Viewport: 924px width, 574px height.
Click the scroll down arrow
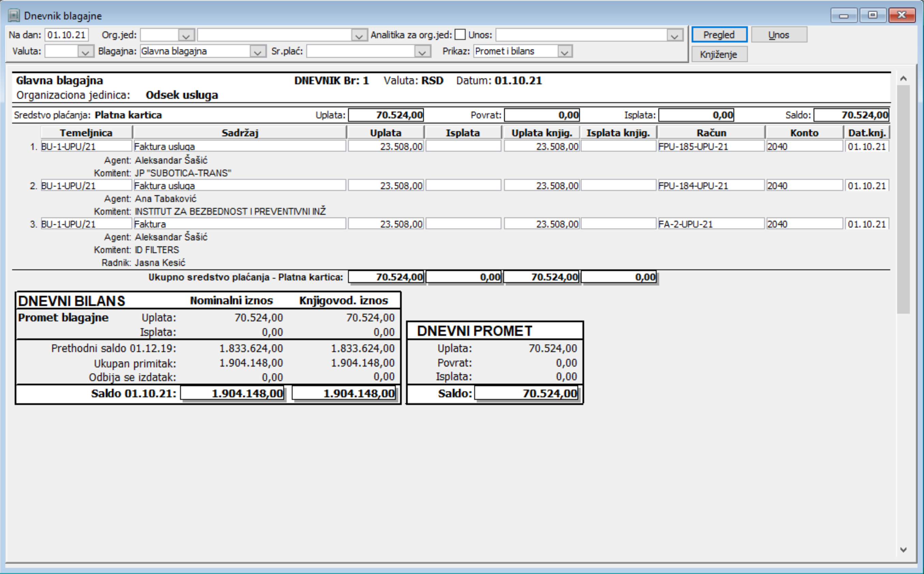[903, 549]
